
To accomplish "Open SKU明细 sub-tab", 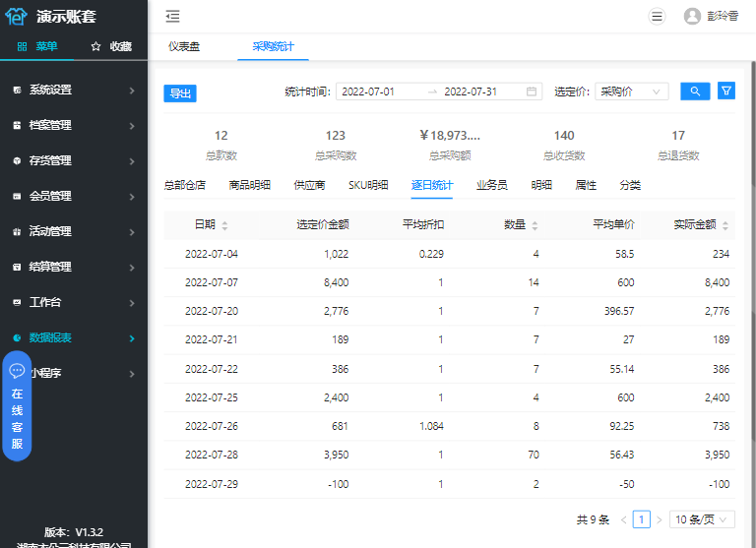I will tap(368, 185).
